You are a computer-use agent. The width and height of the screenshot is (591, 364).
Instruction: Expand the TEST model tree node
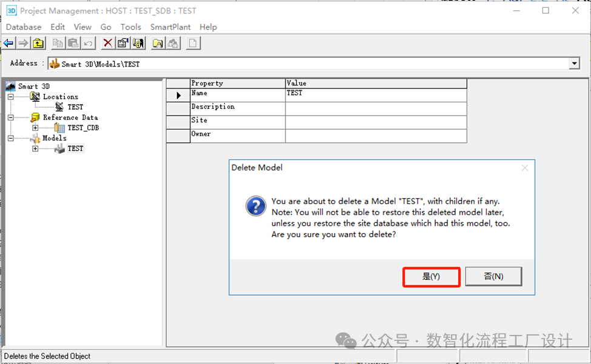click(35, 148)
